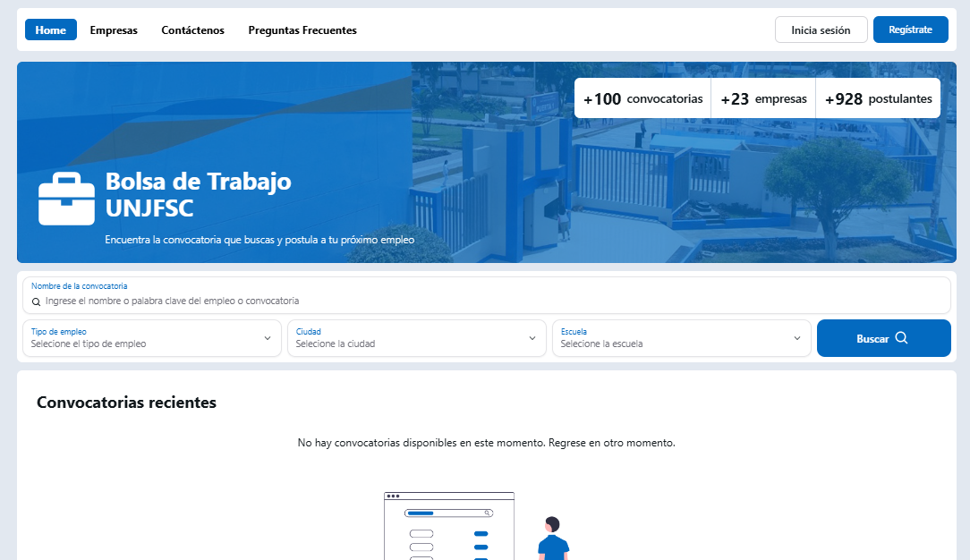Select the Home navigation tab
Image resolution: width=970 pixels, height=560 pixels.
pyautogui.click(x=50, y=29)
